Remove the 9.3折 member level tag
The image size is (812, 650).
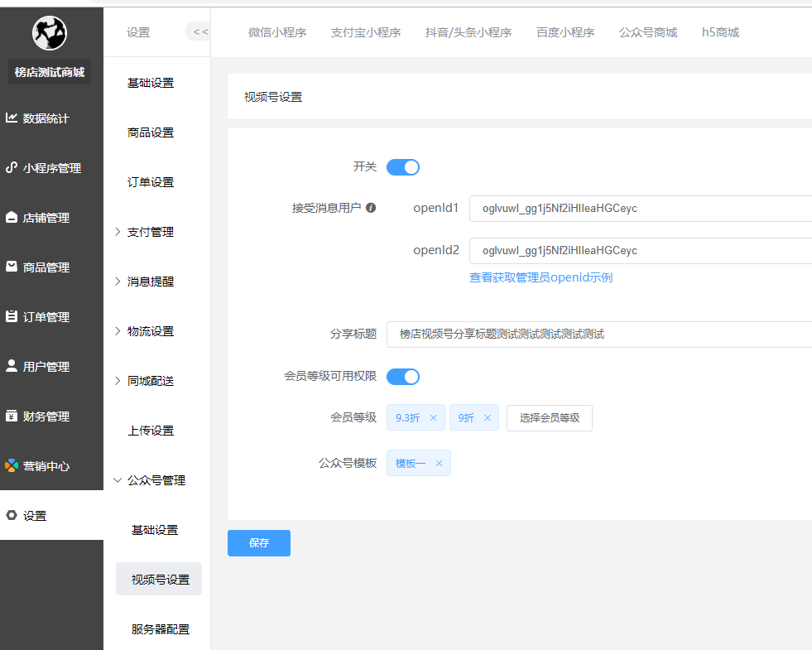[433, 418]
